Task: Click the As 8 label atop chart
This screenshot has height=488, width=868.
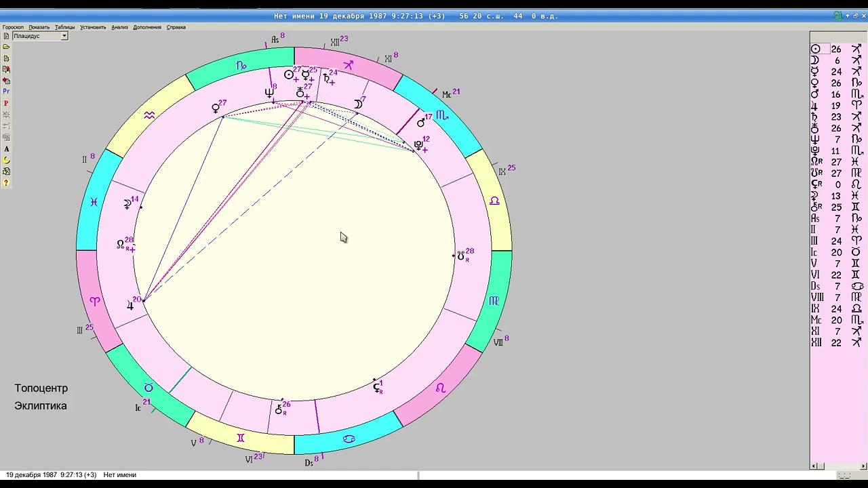Action: pos(278,39)
